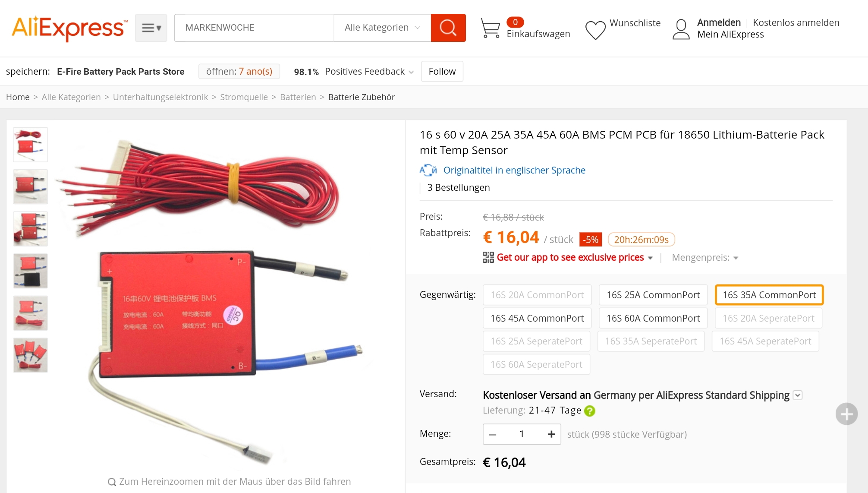Viewport: 868px width, 493px height.
Task: Follow the E-Fire Battery store
Action: (442, 71)
